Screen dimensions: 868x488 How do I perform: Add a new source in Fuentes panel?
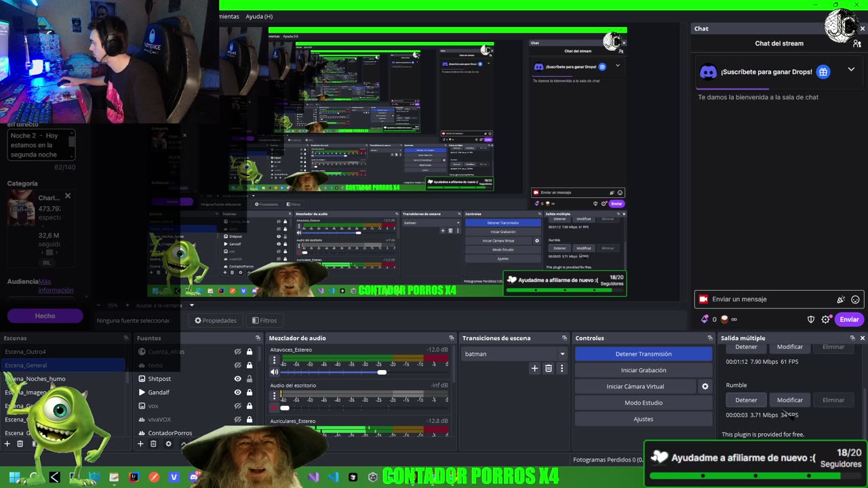pyautogui.click(x=141, y=444)
